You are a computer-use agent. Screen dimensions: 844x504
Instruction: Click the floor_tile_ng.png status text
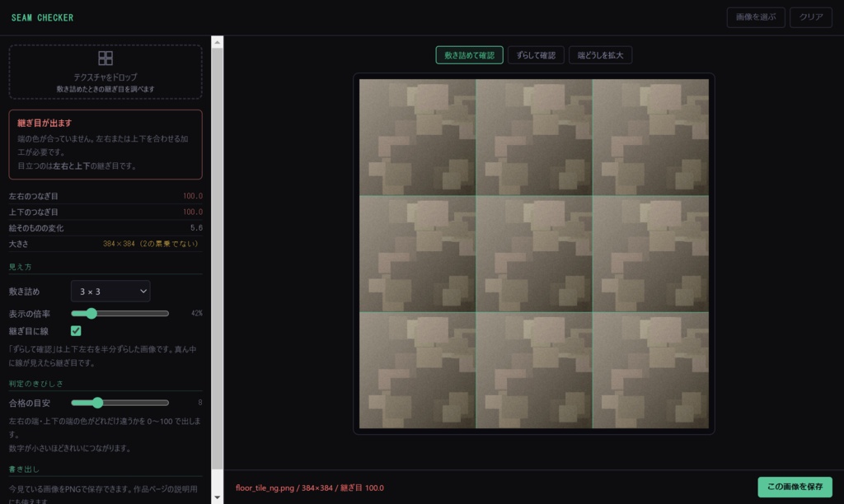pyautogui.click(x=310, y=488)
